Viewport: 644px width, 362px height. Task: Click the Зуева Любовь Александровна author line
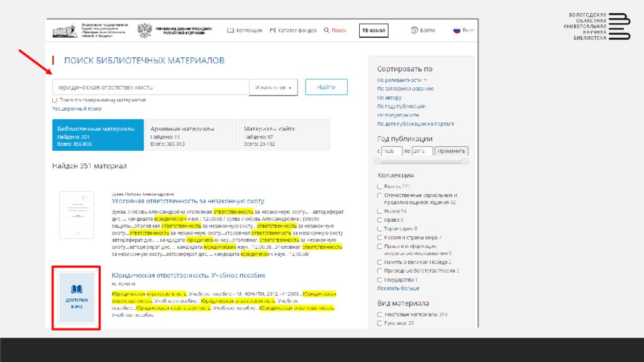tap(143, 194)
